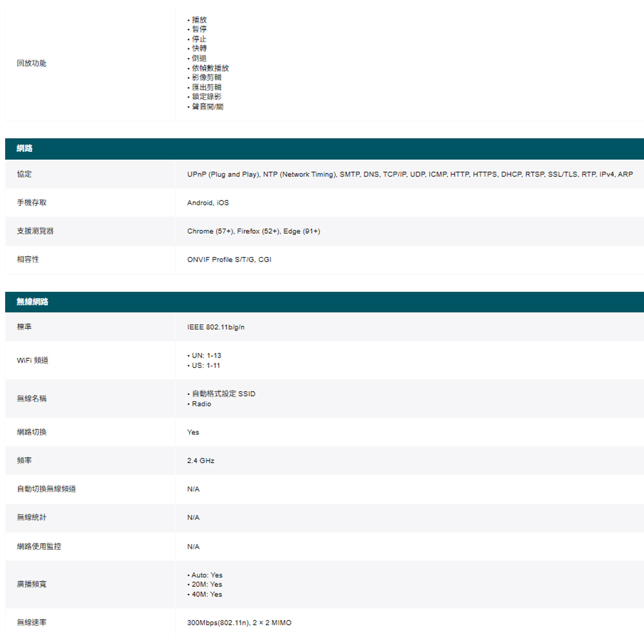Click the Android, iOS value text

[x=207, y=203]
